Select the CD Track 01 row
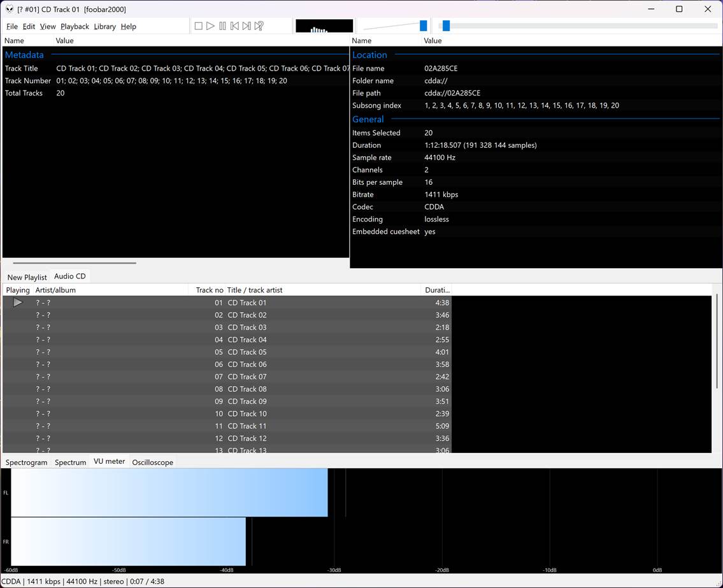The width and height of the screenshot is (723, 588). [x=227, y=303]
